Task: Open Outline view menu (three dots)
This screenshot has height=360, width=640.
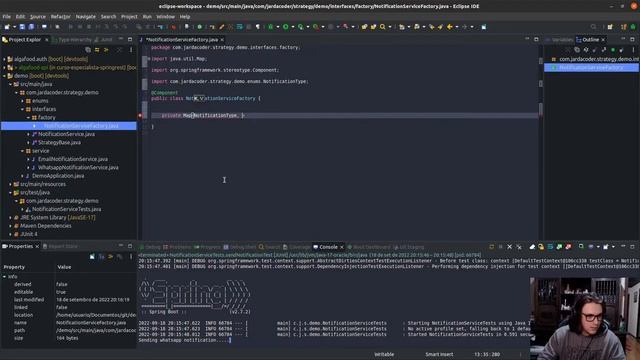Action: pyautogui.click(x=633, y=50)
